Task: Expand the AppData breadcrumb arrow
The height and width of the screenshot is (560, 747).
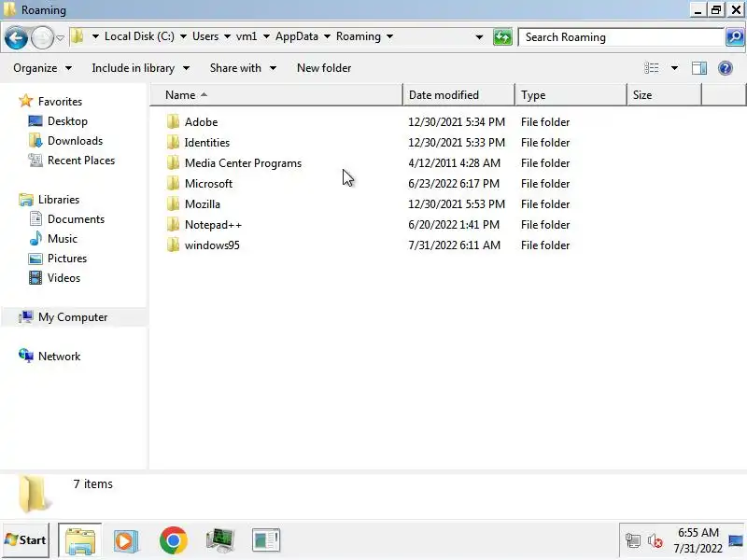Action: tap(328, 36)
